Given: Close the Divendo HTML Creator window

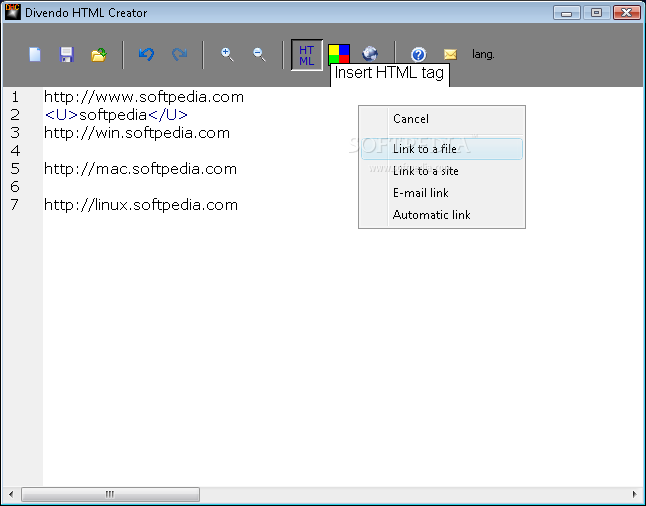Looking at the screenshot, I should click(x=627, y=13).
